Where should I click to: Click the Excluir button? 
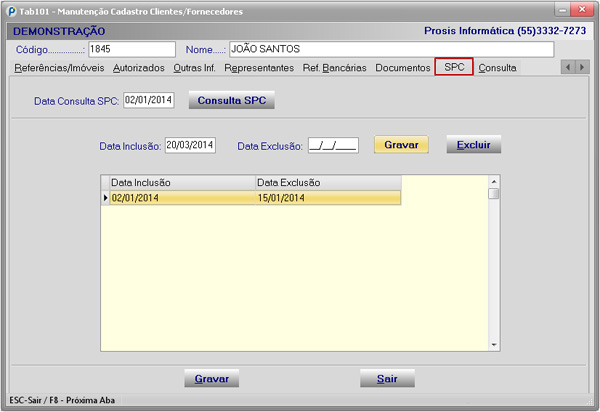(x=474, y=145)
